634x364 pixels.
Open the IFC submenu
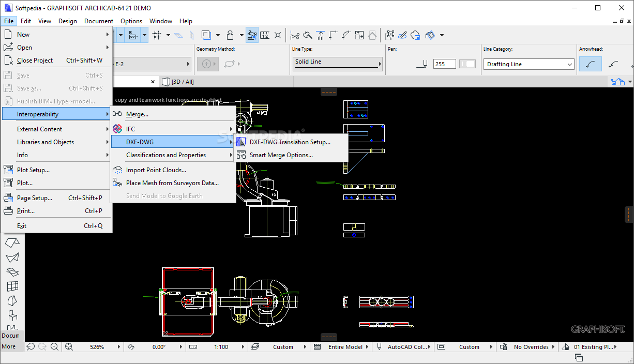click(173, 129)
